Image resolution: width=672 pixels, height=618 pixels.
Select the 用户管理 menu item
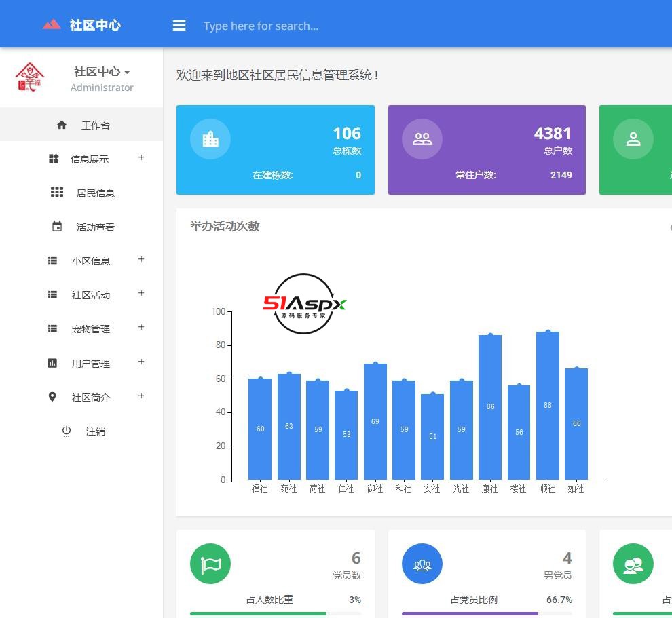[x=81, y=363]
